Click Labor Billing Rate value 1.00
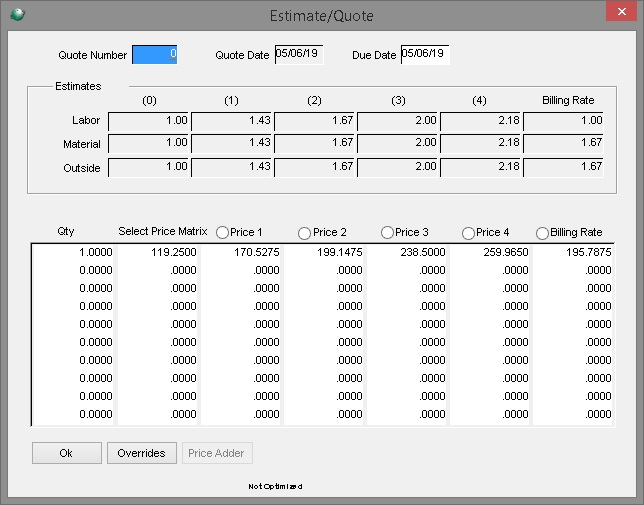This screenshot has height=505, width=644. [563, 121]
